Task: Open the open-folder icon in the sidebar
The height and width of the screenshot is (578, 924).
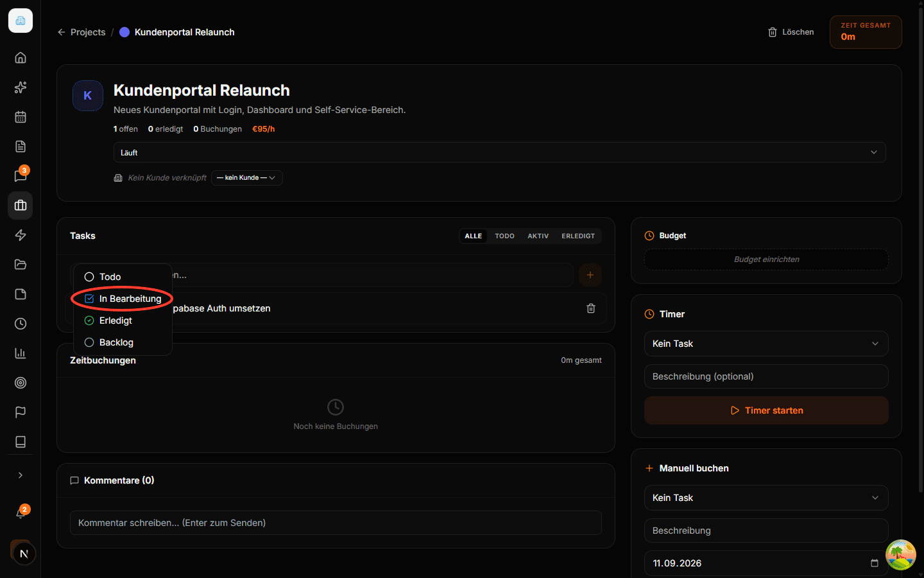Action: 21,265
